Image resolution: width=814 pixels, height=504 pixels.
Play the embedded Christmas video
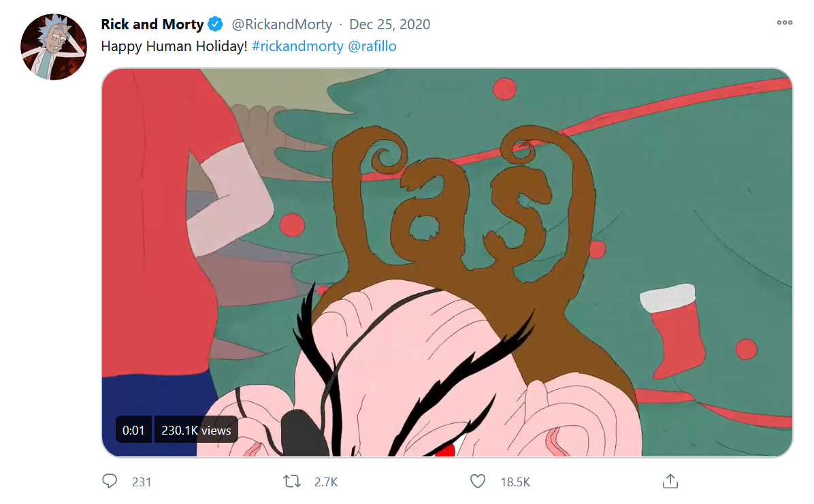[447, 263]
